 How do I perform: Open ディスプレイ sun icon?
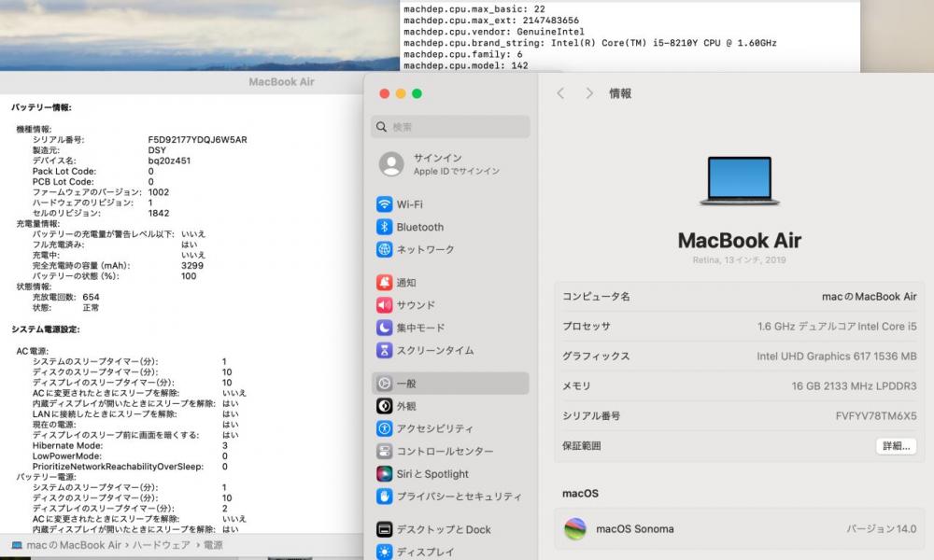(x=384, y=552)
